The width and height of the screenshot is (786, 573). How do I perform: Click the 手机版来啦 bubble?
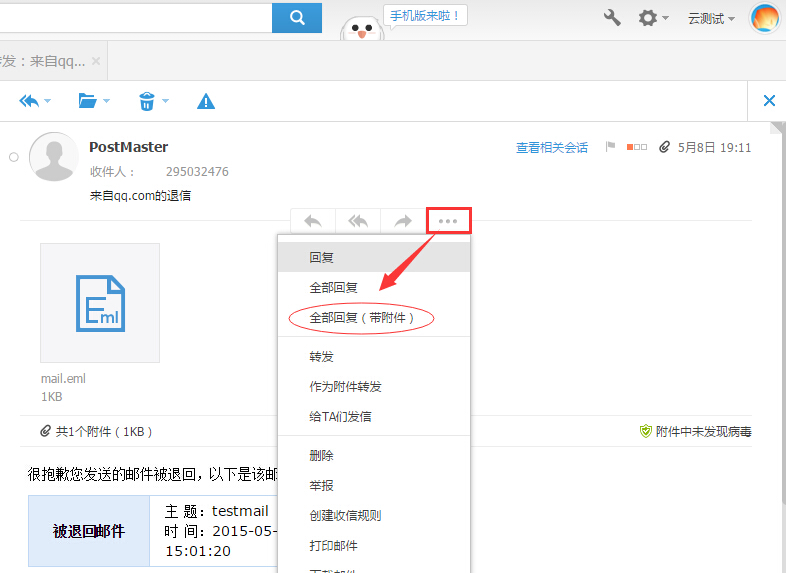(x=425, y=16)
